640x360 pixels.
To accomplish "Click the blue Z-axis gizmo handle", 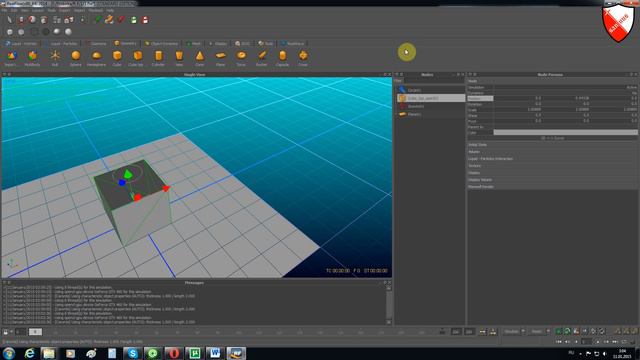I will 122,183.
